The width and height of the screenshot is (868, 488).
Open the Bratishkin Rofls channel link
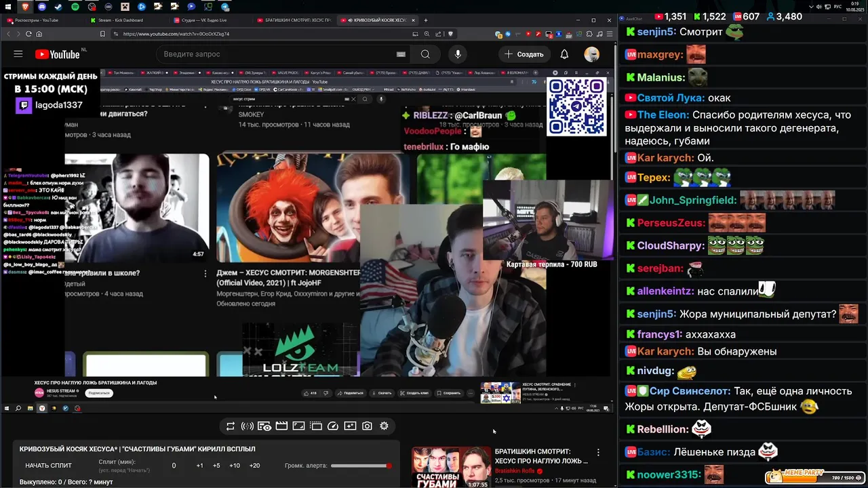(x=515, y=471)
